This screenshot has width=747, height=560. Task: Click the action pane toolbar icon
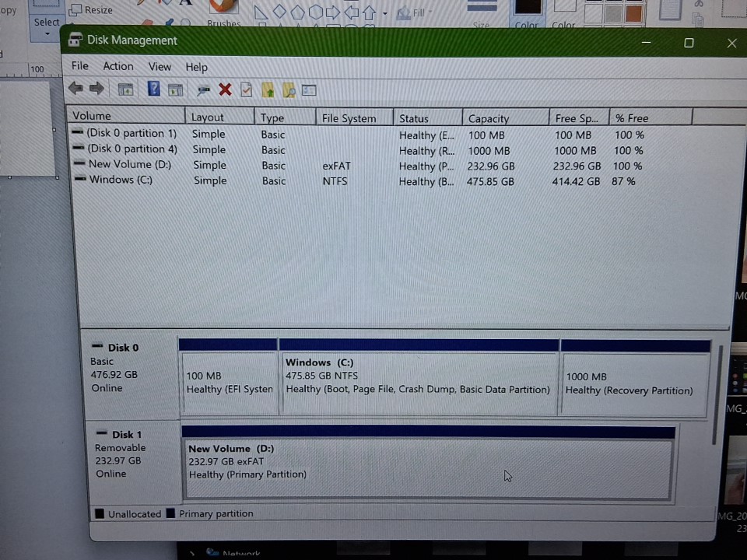(175, 89)
